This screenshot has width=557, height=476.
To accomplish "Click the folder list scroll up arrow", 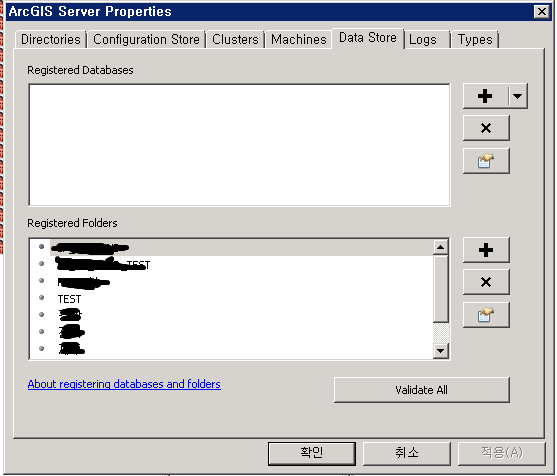I will (x=440, y=247).
